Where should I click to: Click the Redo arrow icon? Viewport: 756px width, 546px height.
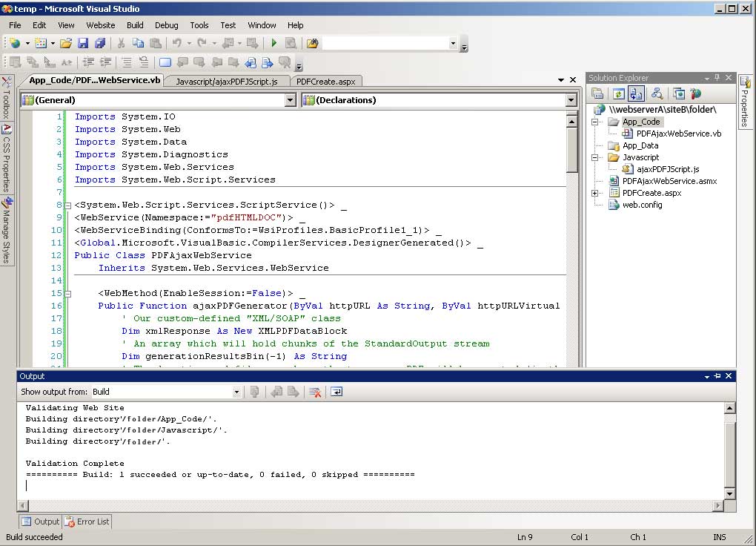[202, 44]
